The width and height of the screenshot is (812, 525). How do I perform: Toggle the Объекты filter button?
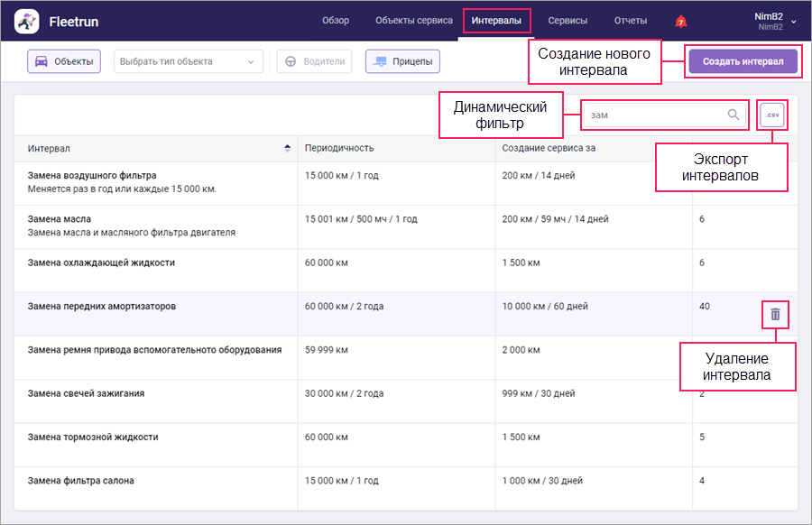pos(64,61)
